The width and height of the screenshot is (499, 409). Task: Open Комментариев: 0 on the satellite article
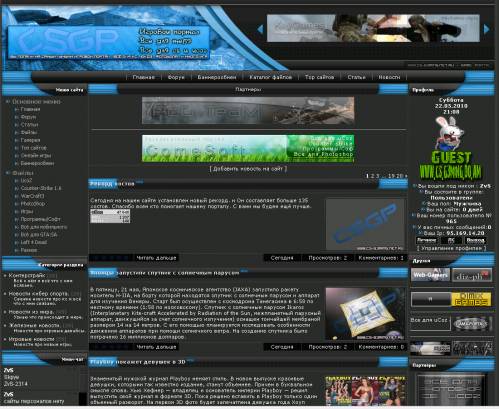[x=381, y=347]
